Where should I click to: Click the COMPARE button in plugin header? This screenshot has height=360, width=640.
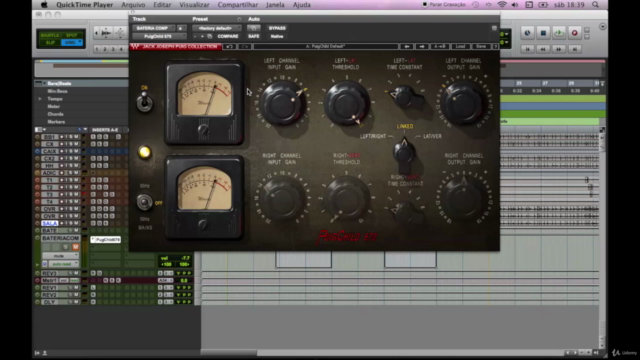(228, 36)
